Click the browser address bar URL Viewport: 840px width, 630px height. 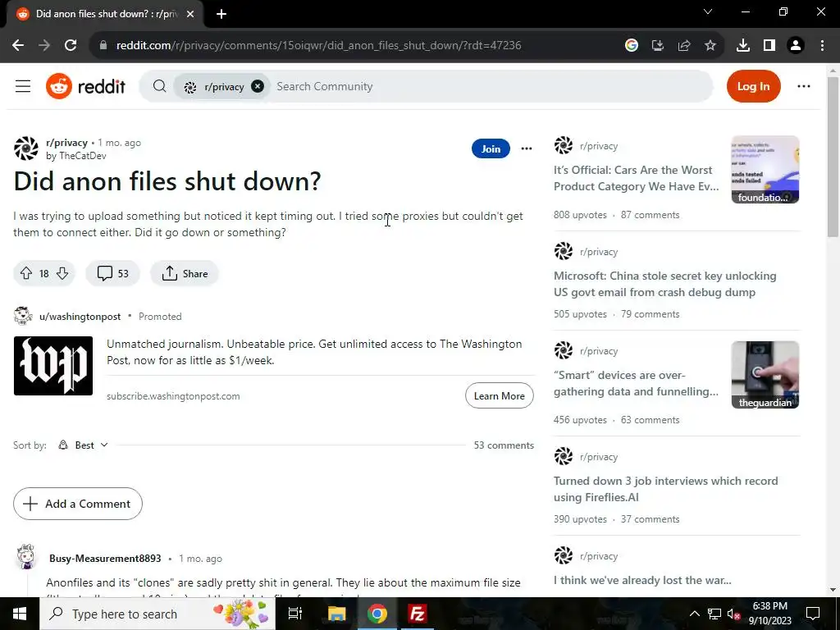pos(318,46)
